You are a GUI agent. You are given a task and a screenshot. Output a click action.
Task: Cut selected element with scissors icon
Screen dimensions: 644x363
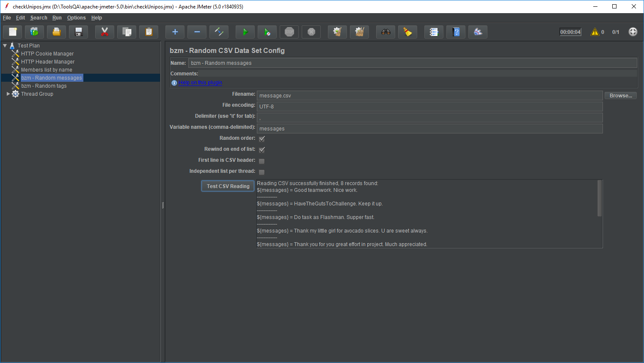tap(105, 32)
